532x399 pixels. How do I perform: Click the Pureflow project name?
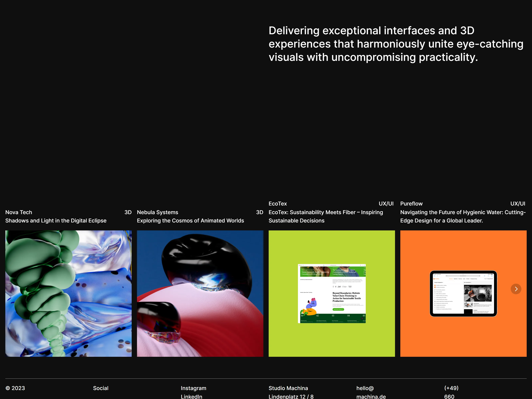(411, 203)
